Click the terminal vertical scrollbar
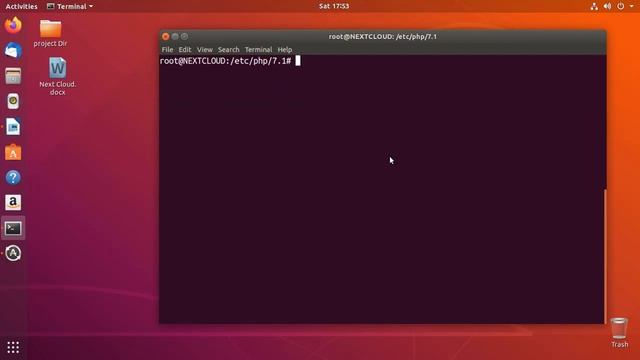 [x=604, y=256]
